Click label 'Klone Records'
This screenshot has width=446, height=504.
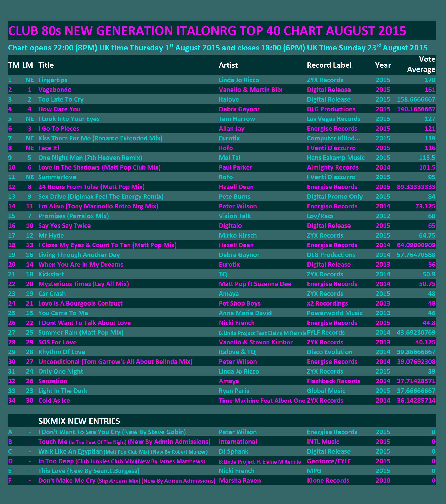(x=328, y=481)
